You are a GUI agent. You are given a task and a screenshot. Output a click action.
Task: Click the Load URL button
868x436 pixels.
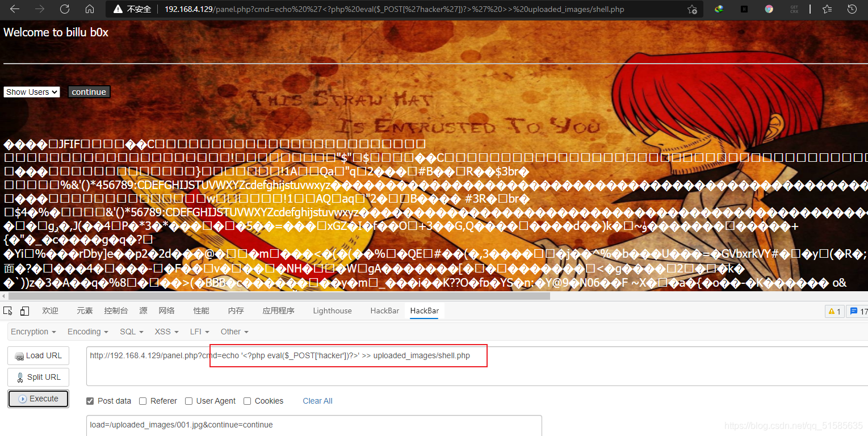(39, 355)
